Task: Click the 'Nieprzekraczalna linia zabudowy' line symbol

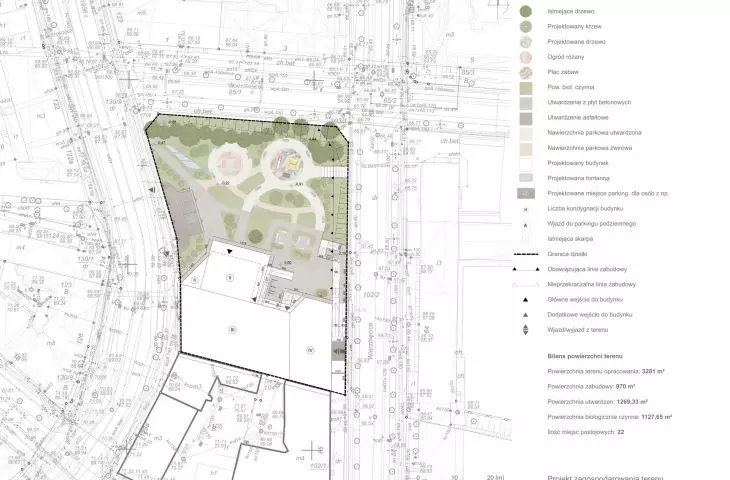Action: coord(526,284)
